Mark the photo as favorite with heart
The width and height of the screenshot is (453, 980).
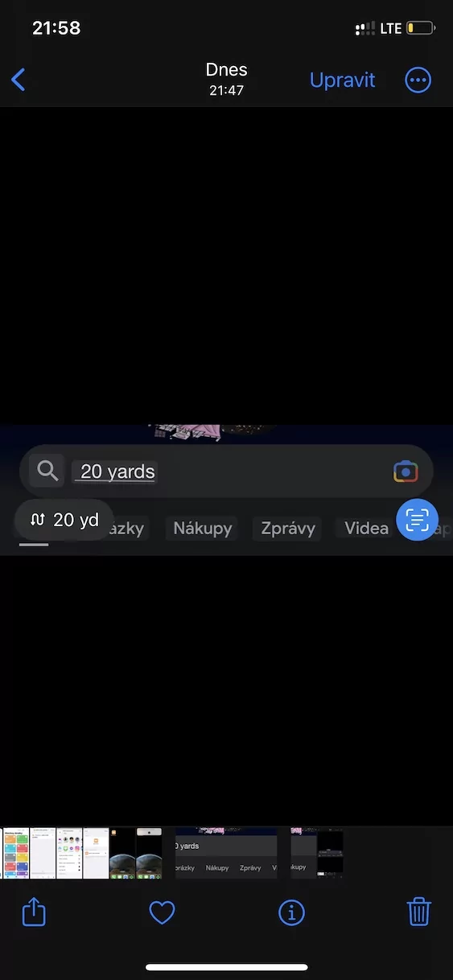coord(162,912)
